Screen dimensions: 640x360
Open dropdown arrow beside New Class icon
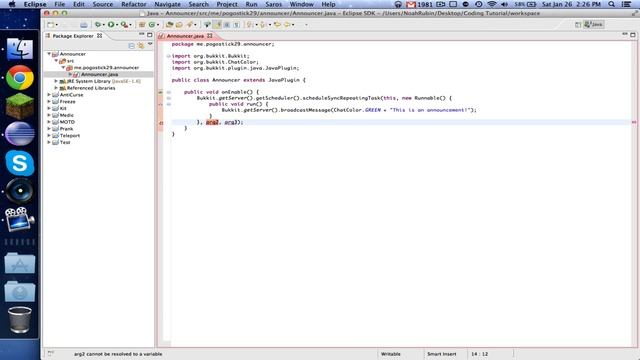158,25
